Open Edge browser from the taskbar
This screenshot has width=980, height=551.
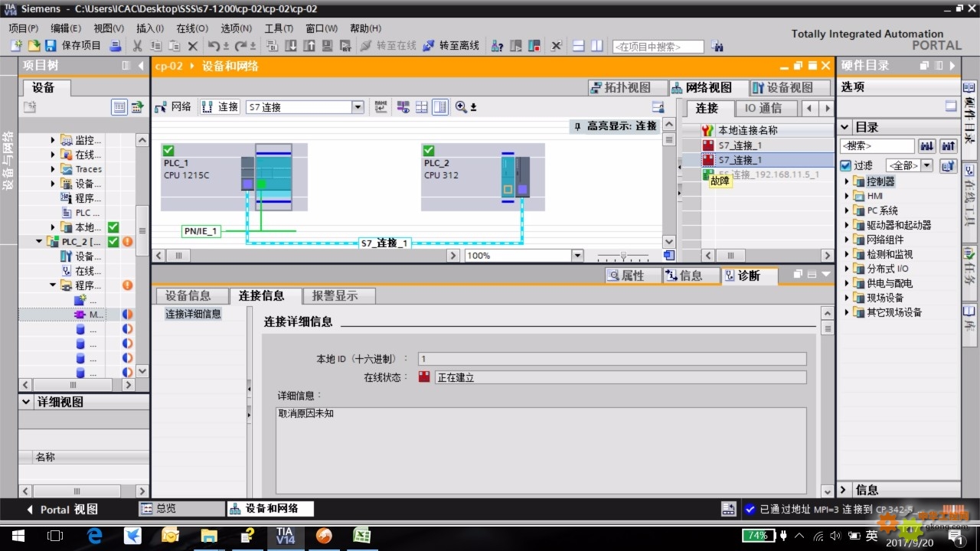(94, 536)
